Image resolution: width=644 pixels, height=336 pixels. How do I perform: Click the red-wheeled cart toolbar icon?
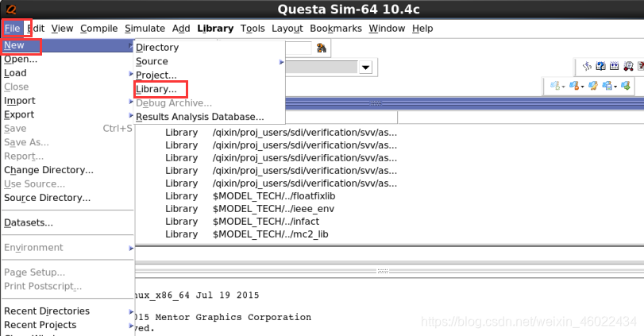[x=628, y=66]
